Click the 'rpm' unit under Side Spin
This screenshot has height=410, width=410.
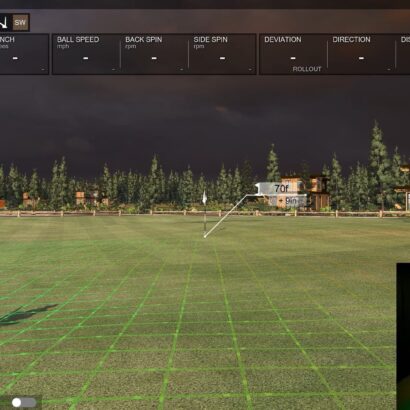pyautogui.click(x=199, y=47)
